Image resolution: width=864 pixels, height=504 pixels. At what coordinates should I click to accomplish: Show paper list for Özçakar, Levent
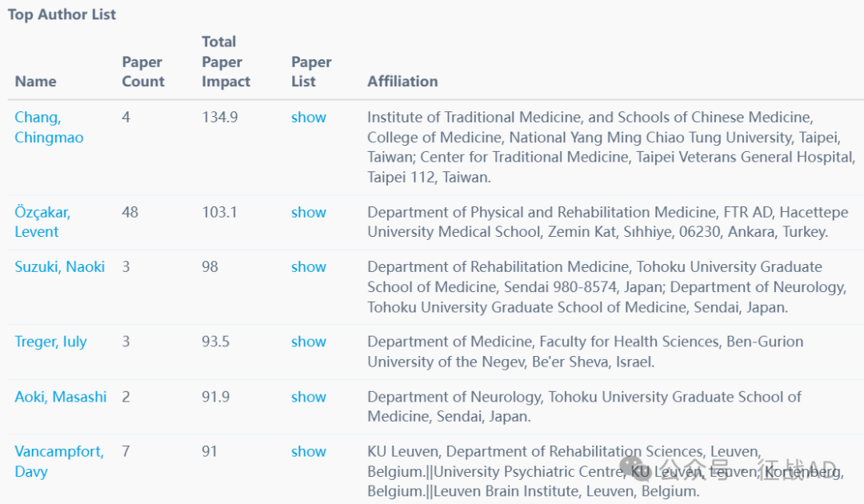[x=309, y=213]
